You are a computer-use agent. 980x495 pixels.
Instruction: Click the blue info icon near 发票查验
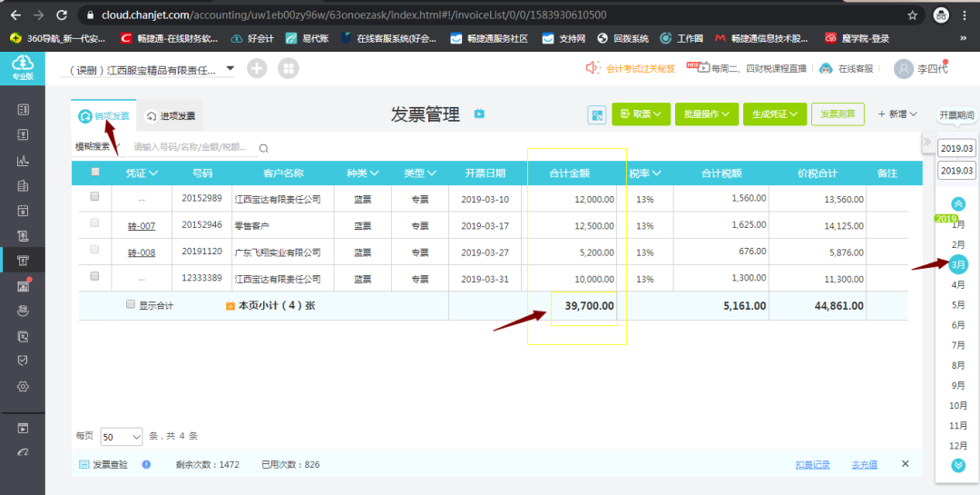tap(146, 464)
